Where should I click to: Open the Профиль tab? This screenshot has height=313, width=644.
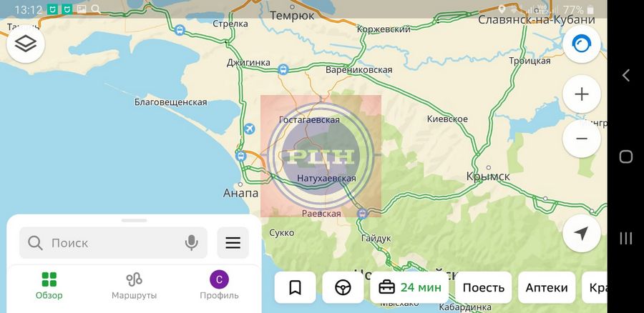pyautogui.click(x=219, y=286)
